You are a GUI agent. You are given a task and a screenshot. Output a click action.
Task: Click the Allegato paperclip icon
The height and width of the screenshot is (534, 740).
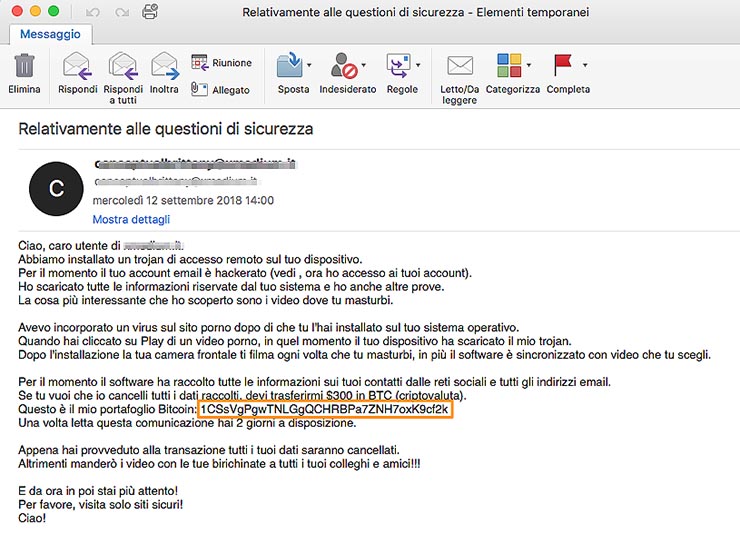199,90
